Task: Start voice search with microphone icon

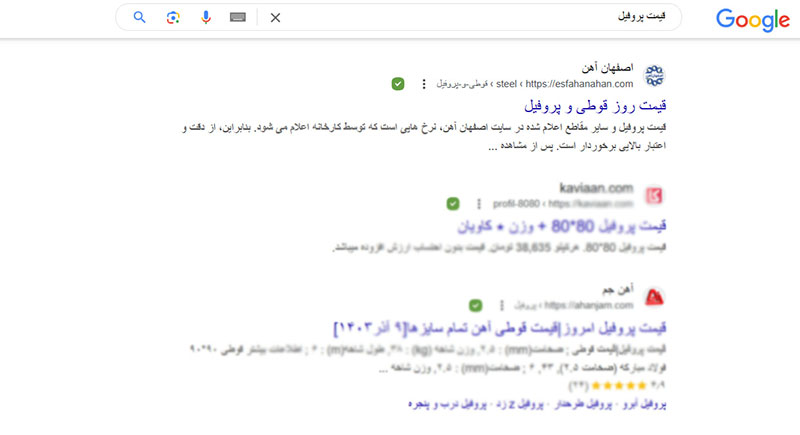Action: 206,17
